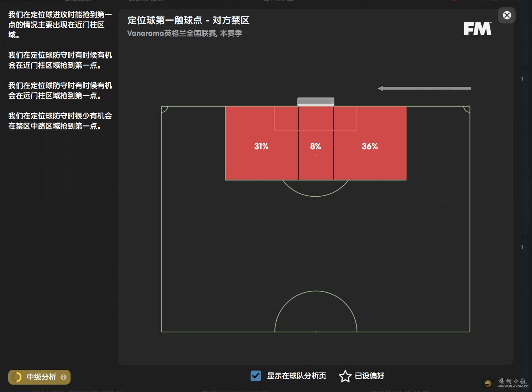
Task: Toggle the 显示在球队分析页 checkbox
Action: pyautogui.click(x=256, y=376)
